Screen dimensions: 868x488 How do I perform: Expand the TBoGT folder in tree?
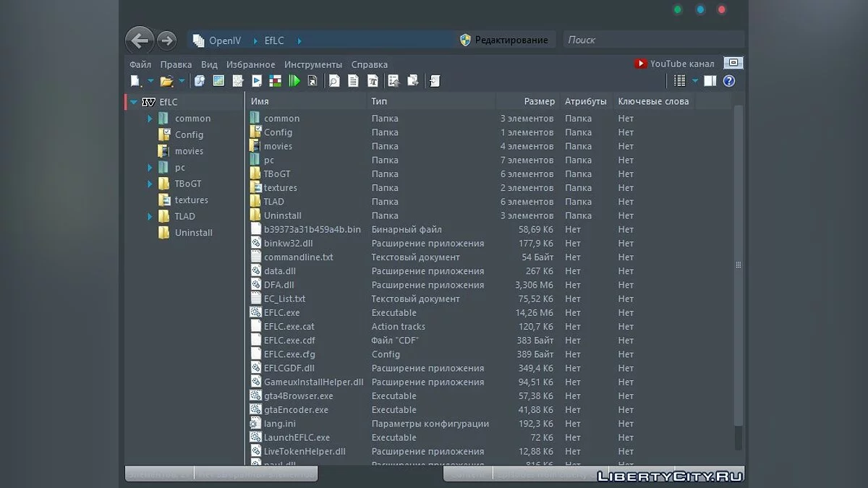[150, 184]
